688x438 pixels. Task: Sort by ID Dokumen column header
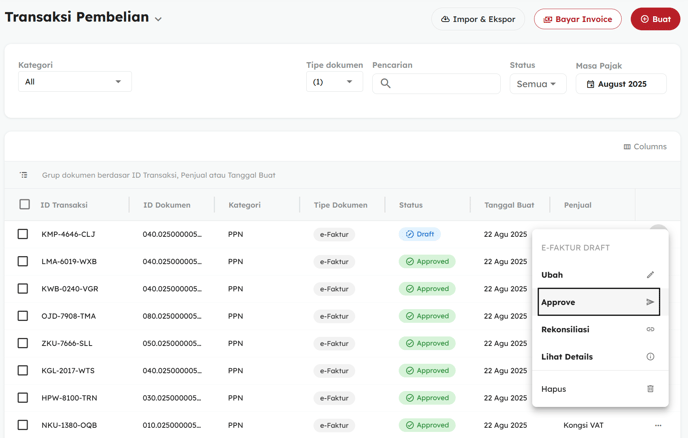167,205
